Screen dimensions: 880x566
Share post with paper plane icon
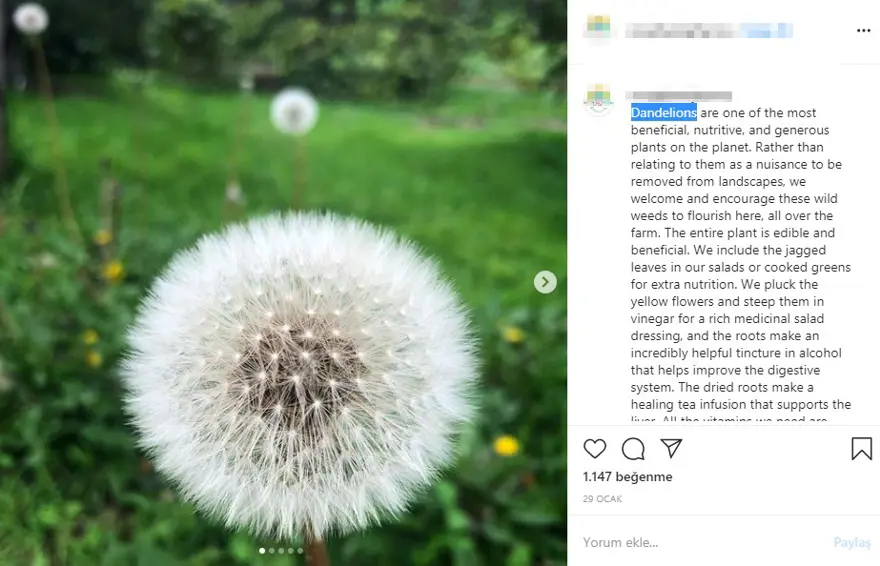(x=671, y=448)
